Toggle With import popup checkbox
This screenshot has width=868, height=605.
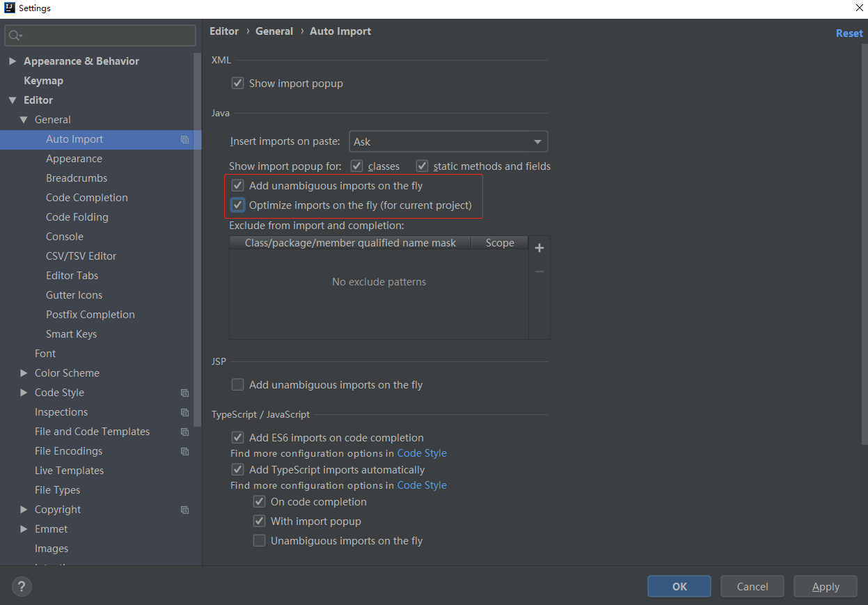[260, 521]
